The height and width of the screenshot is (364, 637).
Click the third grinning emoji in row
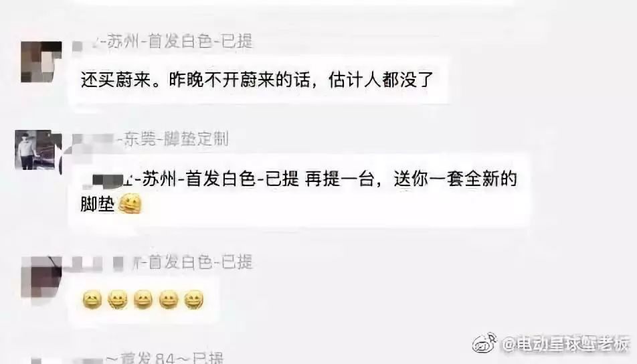coord(143,300)
